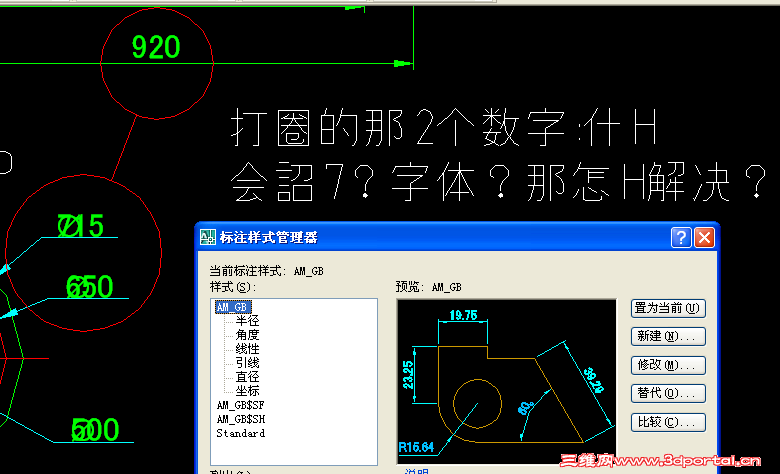Select the 坐标 sub-style
This screenshot has height=474, width=780.
(247, 391)
